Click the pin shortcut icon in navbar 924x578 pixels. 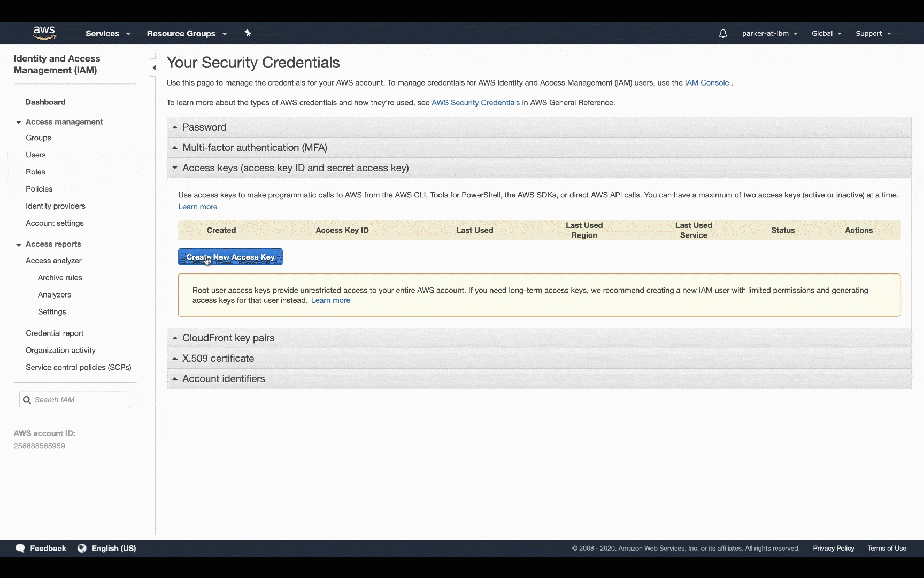click(x=248, y=33)
